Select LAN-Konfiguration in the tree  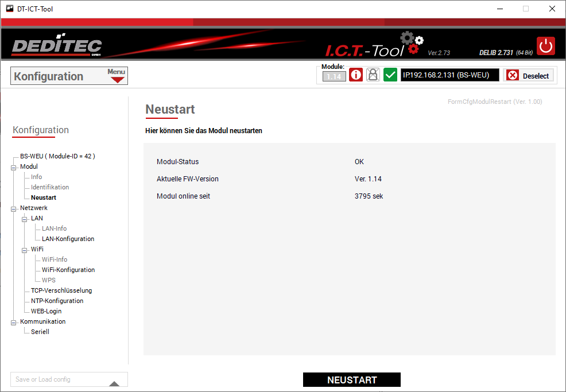point(68,239)
